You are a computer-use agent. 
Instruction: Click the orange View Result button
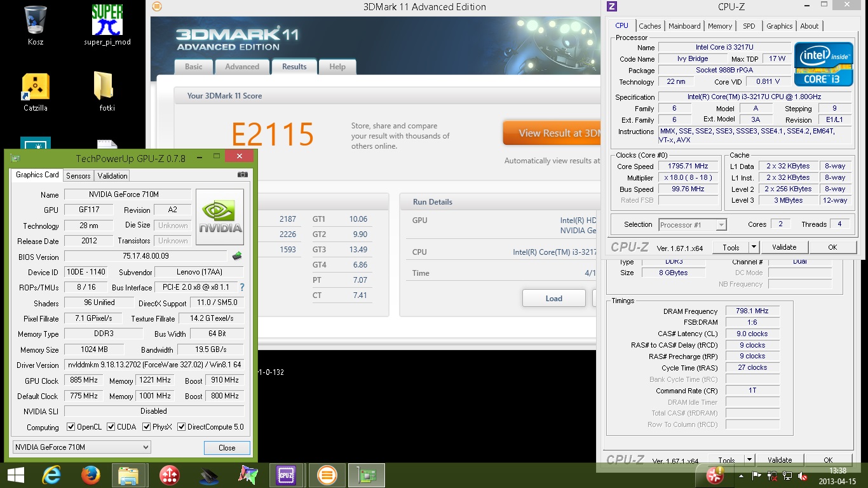pyautogui.click(x=552, y=133)
